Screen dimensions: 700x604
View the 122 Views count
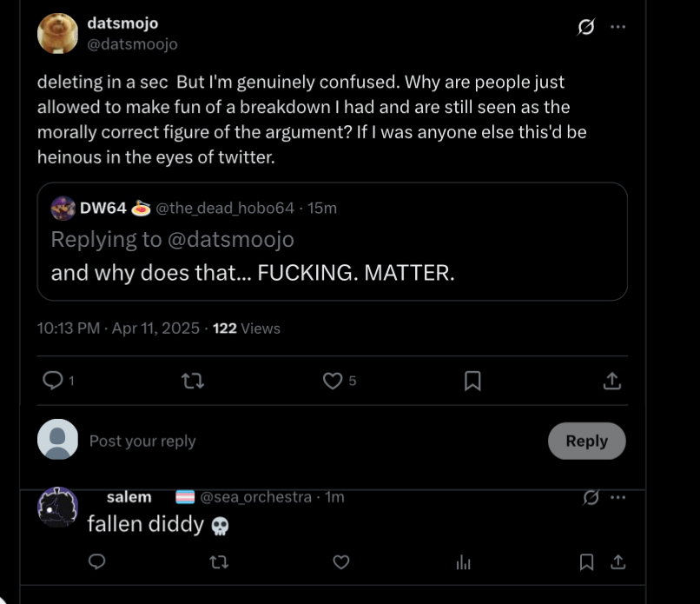[x=247, y=329]
